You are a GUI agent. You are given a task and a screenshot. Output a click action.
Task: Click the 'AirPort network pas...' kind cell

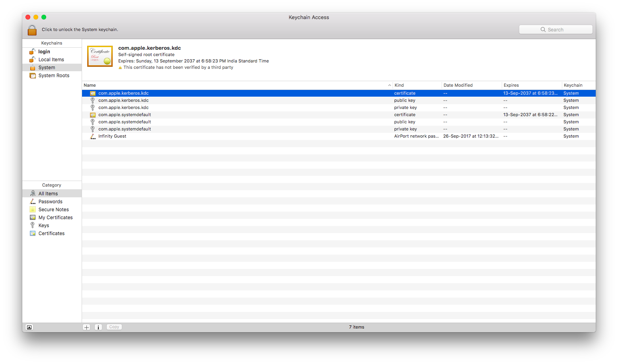click(x=417, y=136)
